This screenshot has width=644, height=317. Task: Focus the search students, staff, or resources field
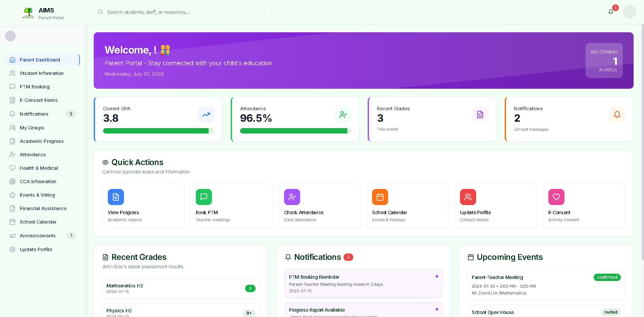180,12
